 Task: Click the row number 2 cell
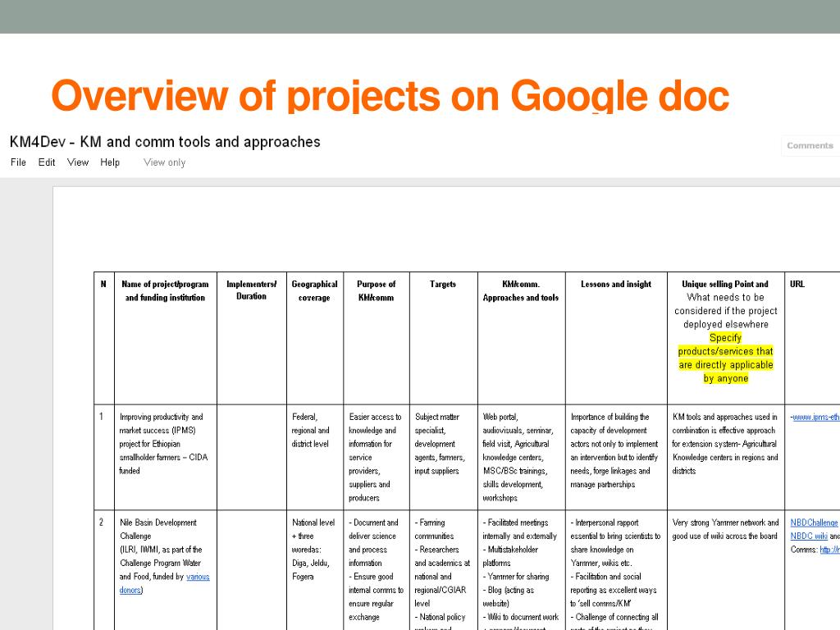click(104, 570)
